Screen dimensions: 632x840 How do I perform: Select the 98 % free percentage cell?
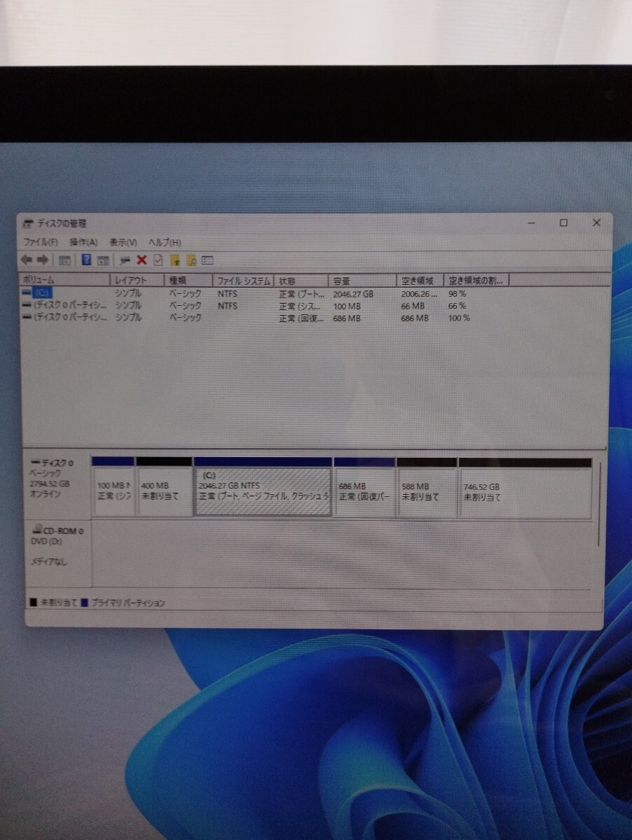coord(458,294)
